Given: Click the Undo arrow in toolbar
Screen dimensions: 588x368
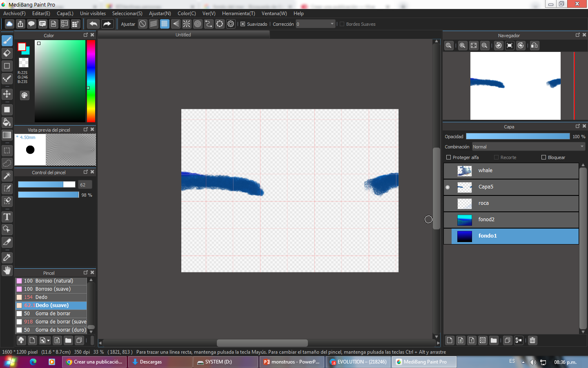Looking at the screenshot, I should tap(94, 24).
